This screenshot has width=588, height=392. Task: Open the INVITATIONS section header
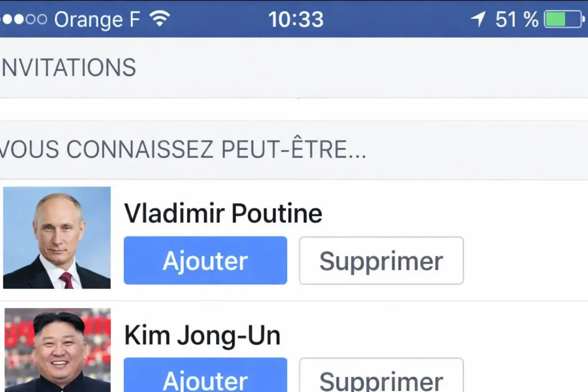[69, 68]
